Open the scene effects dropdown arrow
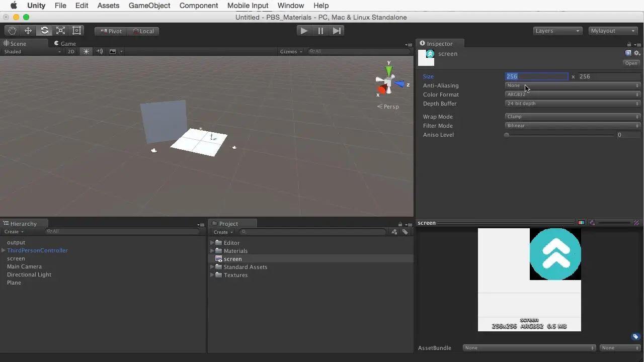This screenshot has height=362, width=644. point(121,51)
